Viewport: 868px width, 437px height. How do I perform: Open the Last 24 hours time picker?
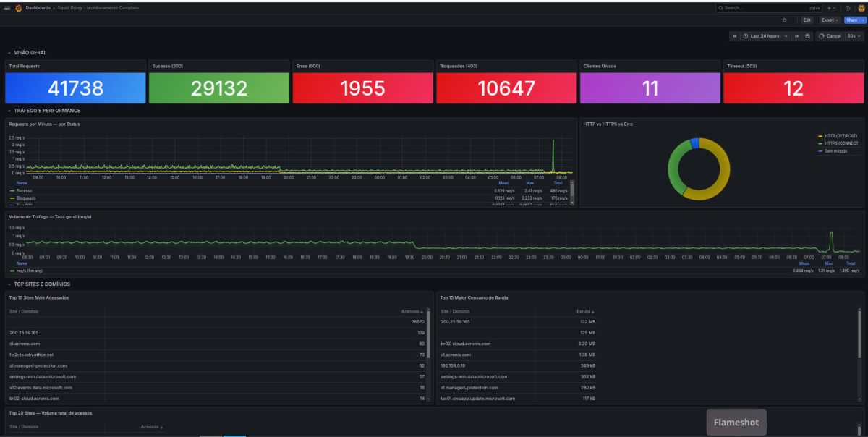[x=765, y=36]
